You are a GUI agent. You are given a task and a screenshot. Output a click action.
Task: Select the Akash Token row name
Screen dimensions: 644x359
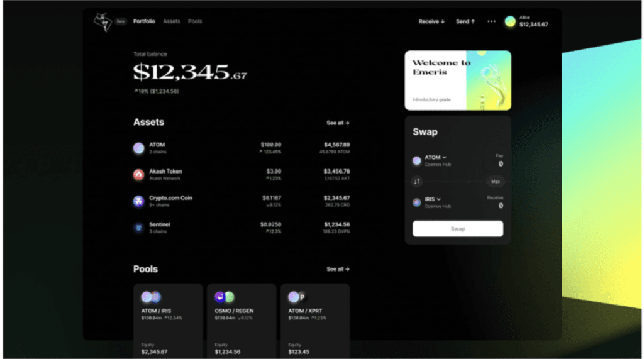165,171
